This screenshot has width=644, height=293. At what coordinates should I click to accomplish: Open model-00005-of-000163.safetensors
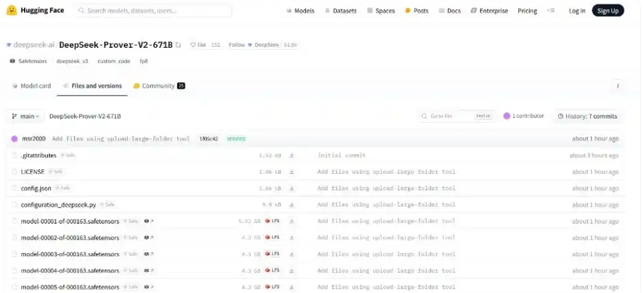70,287
